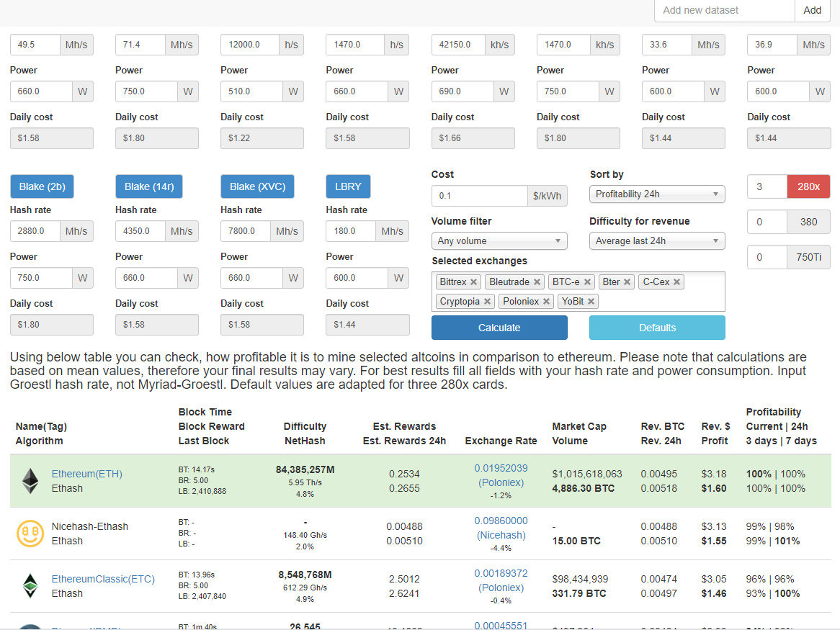
Task: Focus the Add new dataset field
Action: coord(724,10)
